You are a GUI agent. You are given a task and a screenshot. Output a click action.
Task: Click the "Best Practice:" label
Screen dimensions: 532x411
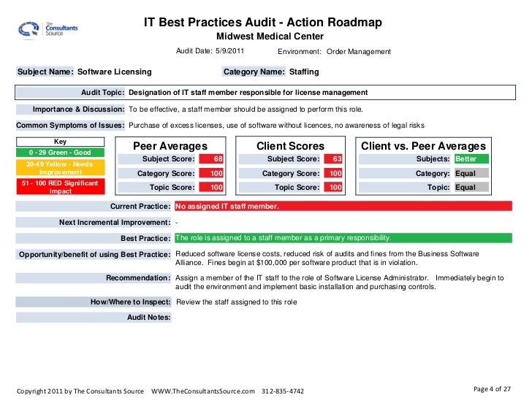click(94, 239)
